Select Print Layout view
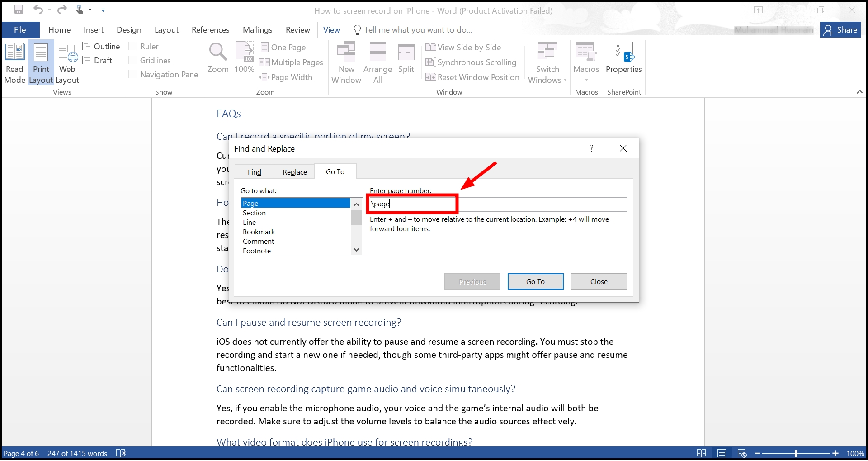 point(41,63)
